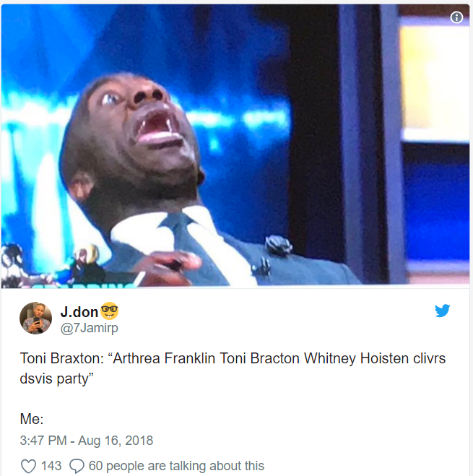
Task: Click the nerd face emoji beside J.don
Action: point(109,311)
